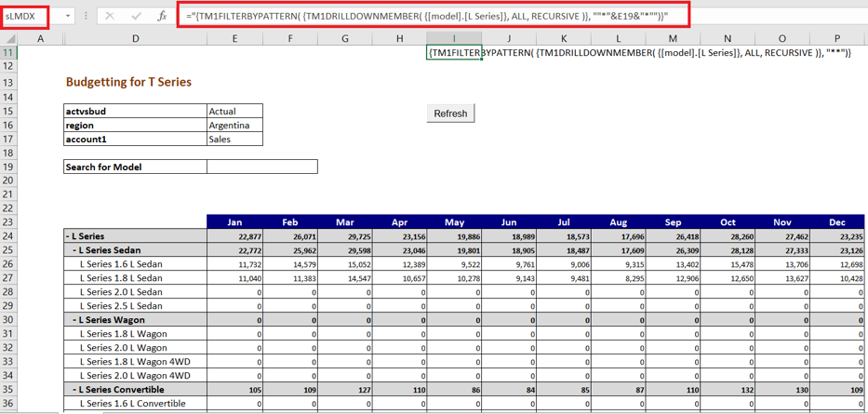
Task: Click the Search for Model label cell
Action: pos(136,167)
